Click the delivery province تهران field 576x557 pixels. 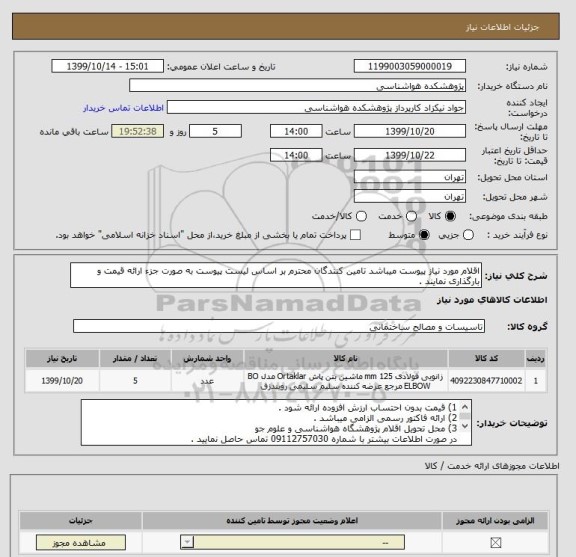pyautogui.click(x=410, y=177)
